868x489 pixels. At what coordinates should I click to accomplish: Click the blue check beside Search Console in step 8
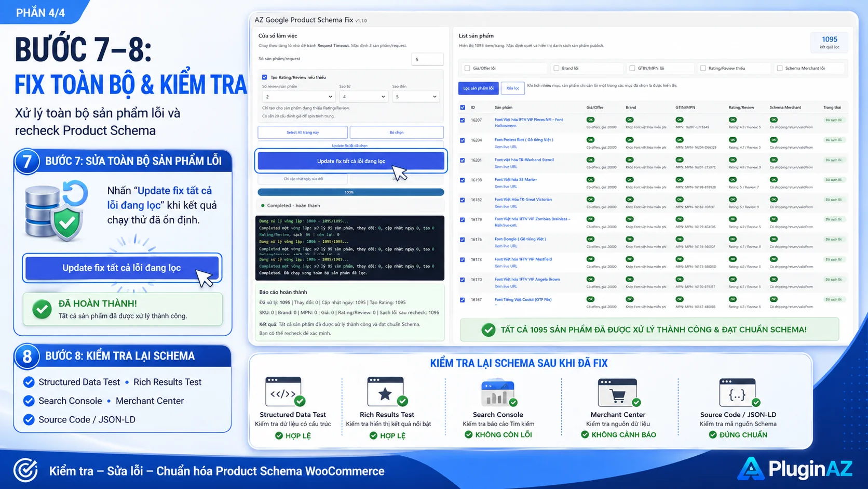(29, 401)
